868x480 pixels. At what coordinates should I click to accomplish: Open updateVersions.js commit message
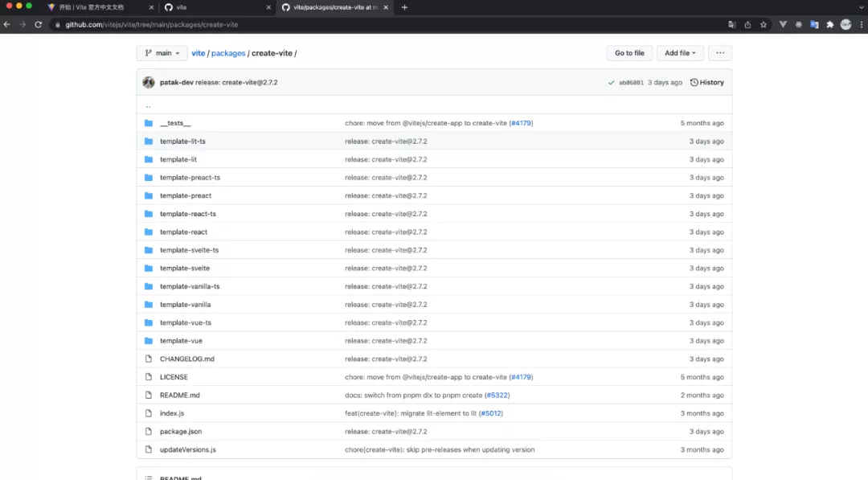pos(440,449)
